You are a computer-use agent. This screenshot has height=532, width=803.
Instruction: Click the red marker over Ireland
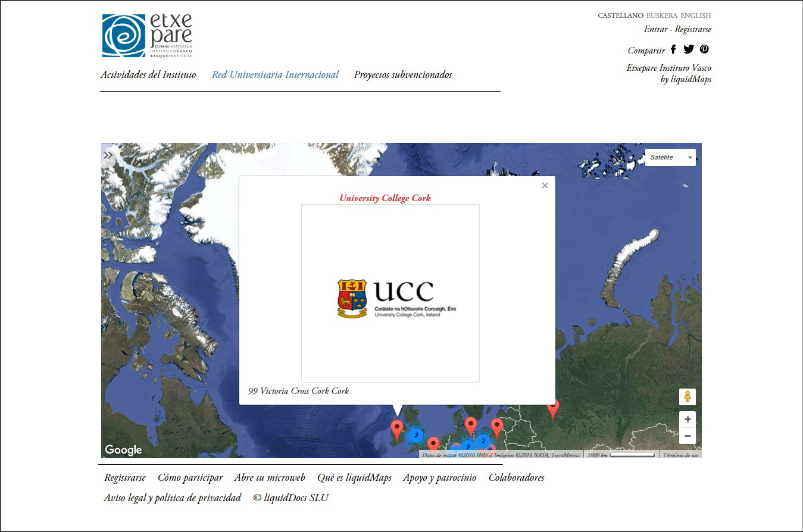click(x=396, y=429)
